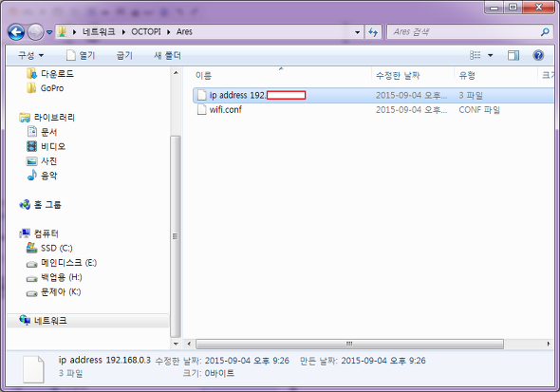Image resolution: width=560 pixels, height=392 pixels.
Task: Select 네트워크 in navigation pane
Action: coord(88,321)
